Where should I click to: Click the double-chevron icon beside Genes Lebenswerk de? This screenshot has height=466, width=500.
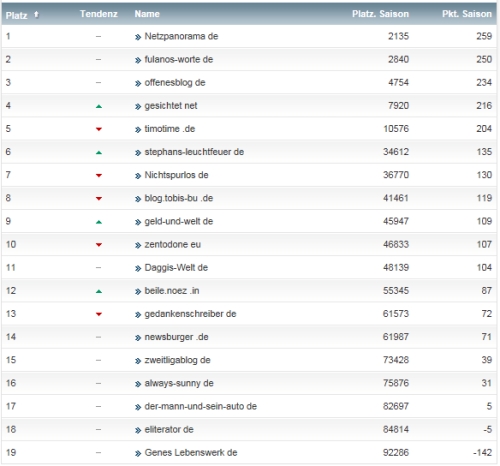click(x=138, y=453)
